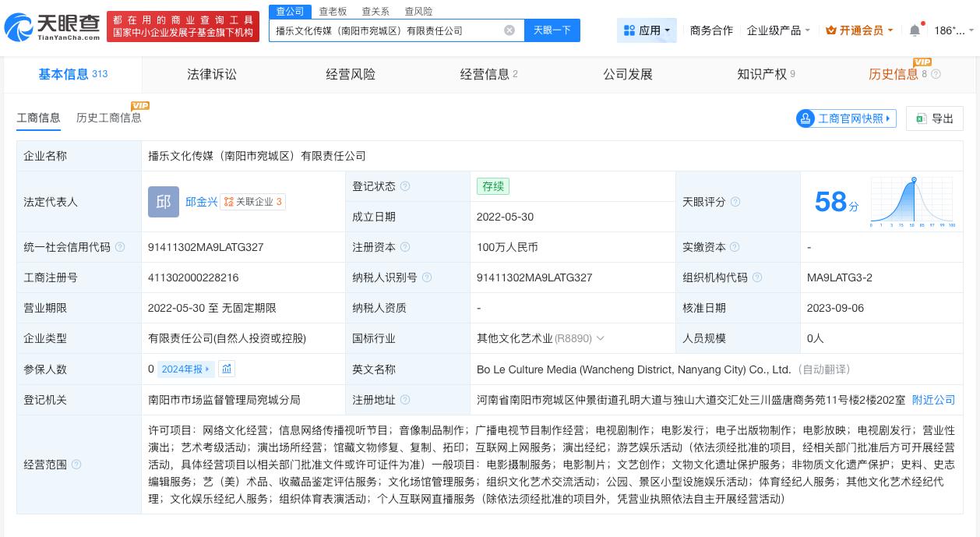Image resolution: width=980 pixels, height=537 pixels.
Task: Select the 历史工商信息 sub-tab
Action: [x=109, y=118]
